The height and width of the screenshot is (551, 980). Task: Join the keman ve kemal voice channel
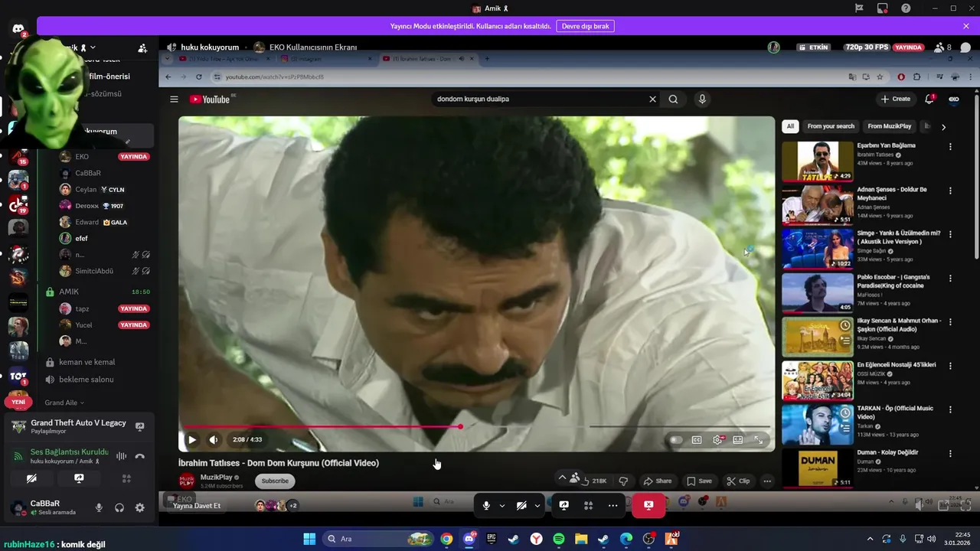pos(87,362)
